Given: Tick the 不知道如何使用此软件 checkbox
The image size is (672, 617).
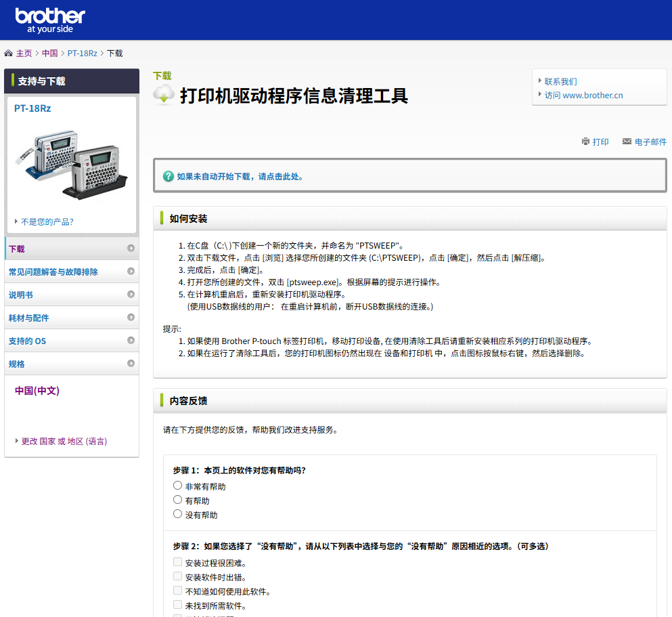Looking at the screenshot, I should click(x=178, y=591).
